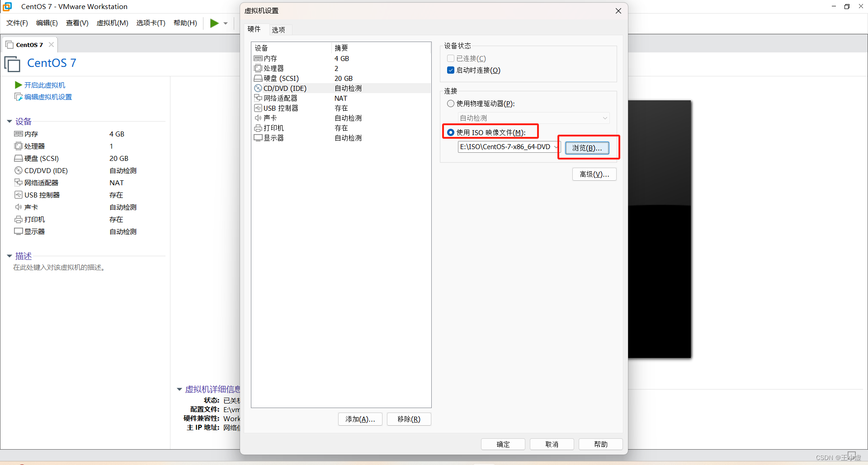Image resolution: width=868 pixels, height=465 pixels.
Task: Click the sound card speaker icon in the dialog
Action: point(258,118)
